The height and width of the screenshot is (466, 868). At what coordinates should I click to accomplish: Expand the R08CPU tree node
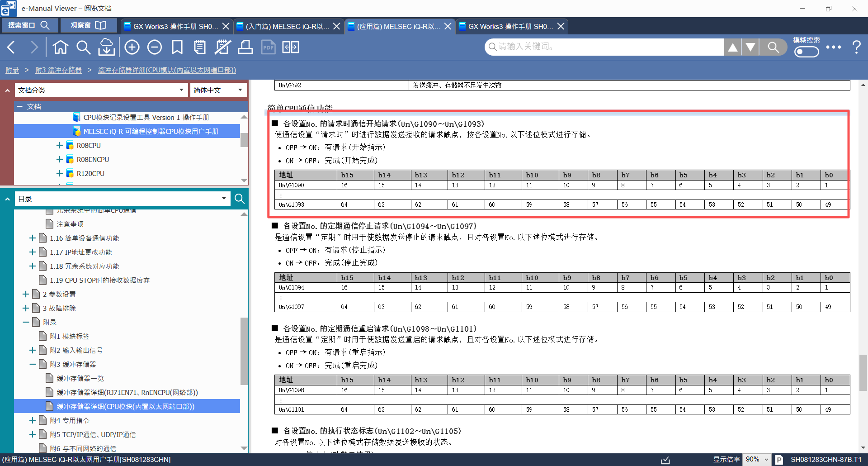pyautogui.click(x=59, y=146)
